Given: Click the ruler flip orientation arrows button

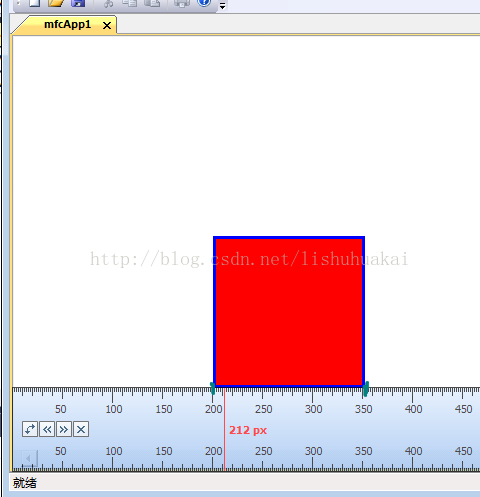Looking at the screenshot, I should [x=30, y=429].
